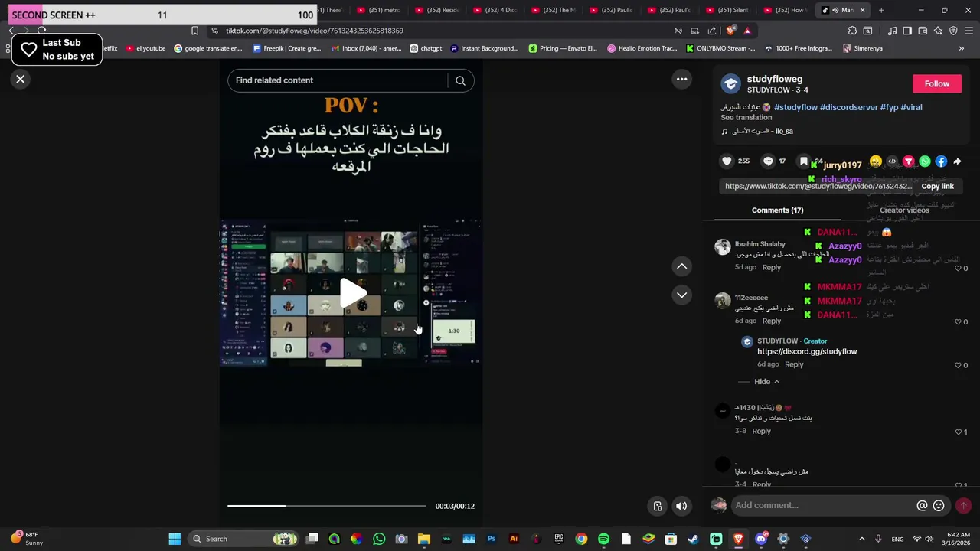Open a new browser tab
Viewport: 980px width, 551px height.
[881, 10]
